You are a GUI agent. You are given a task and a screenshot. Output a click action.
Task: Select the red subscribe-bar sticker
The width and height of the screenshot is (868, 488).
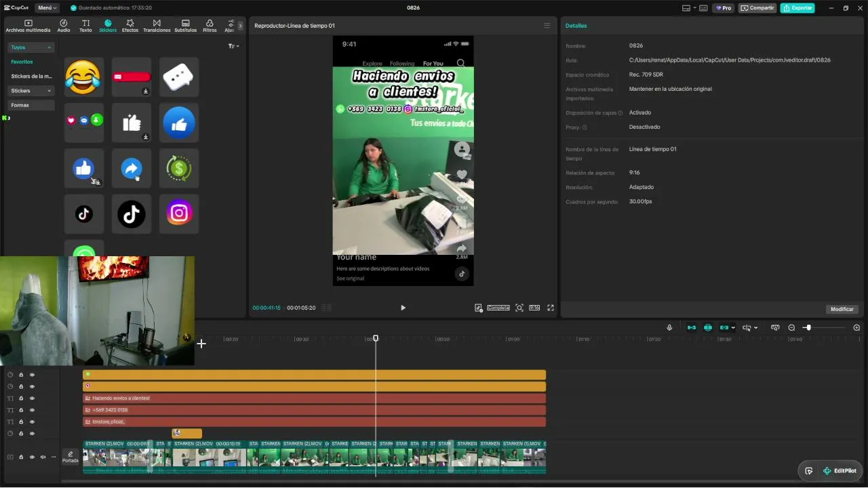(131, 77)
